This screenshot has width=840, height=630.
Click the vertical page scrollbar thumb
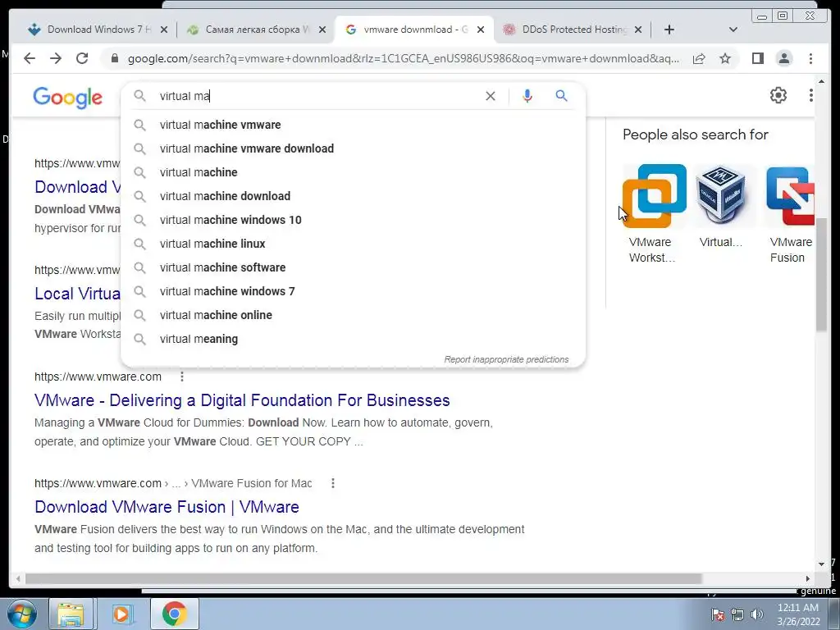tap(821, 274)
